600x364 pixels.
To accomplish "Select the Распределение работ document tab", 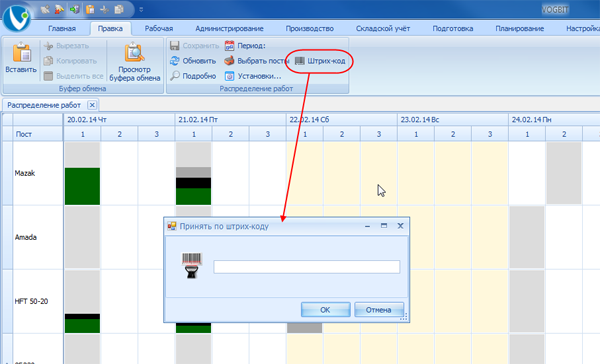I will click(44, 105).
